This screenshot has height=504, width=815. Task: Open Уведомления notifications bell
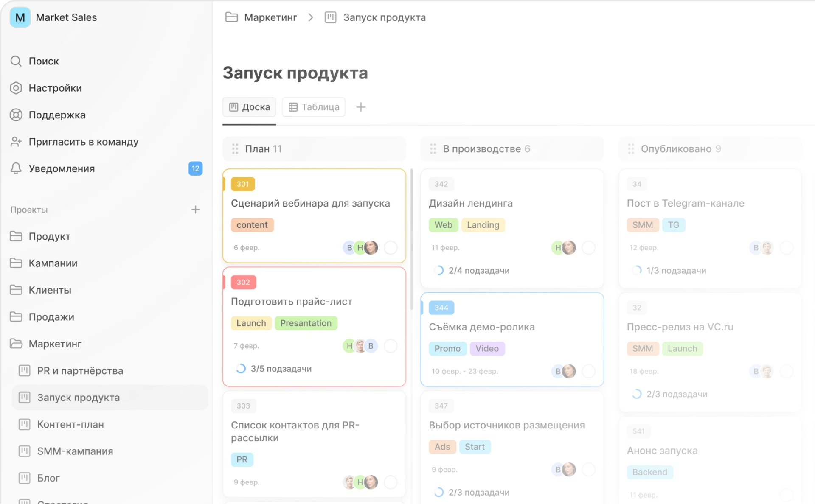[16, 168]
